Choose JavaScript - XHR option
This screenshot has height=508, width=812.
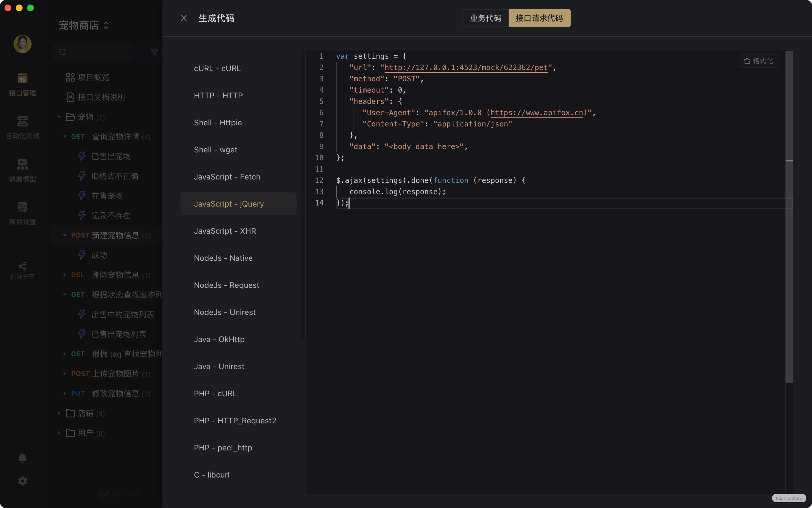238,231
